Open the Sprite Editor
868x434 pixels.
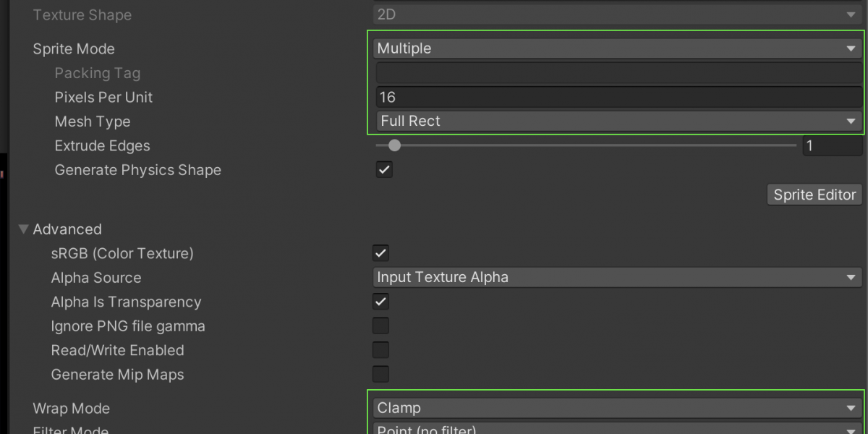click(x=814, y=195)
